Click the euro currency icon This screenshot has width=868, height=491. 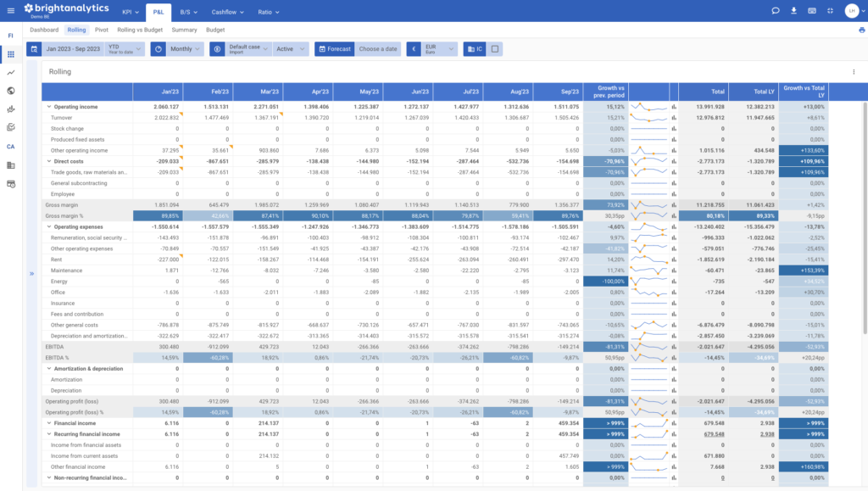[x=414, y=48]
